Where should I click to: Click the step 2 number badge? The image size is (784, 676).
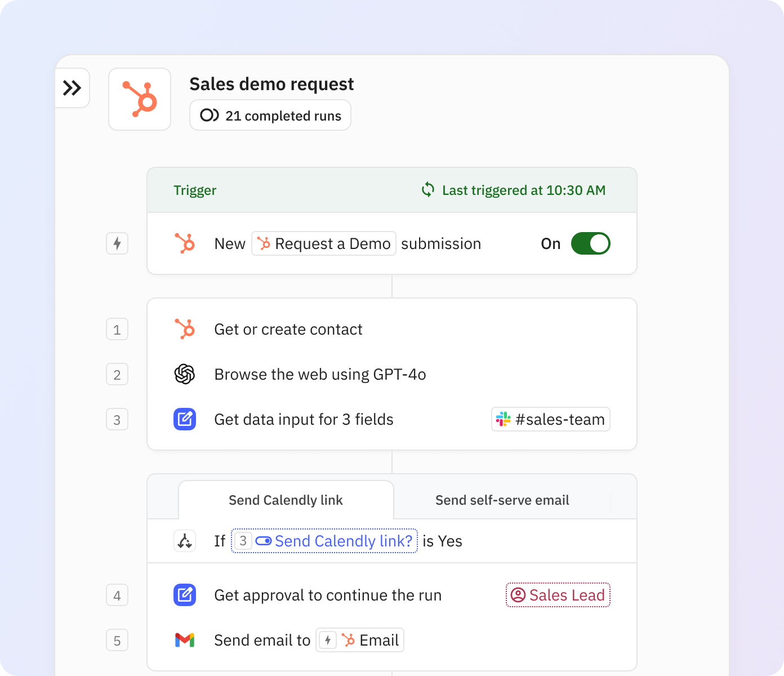point(117,374)
